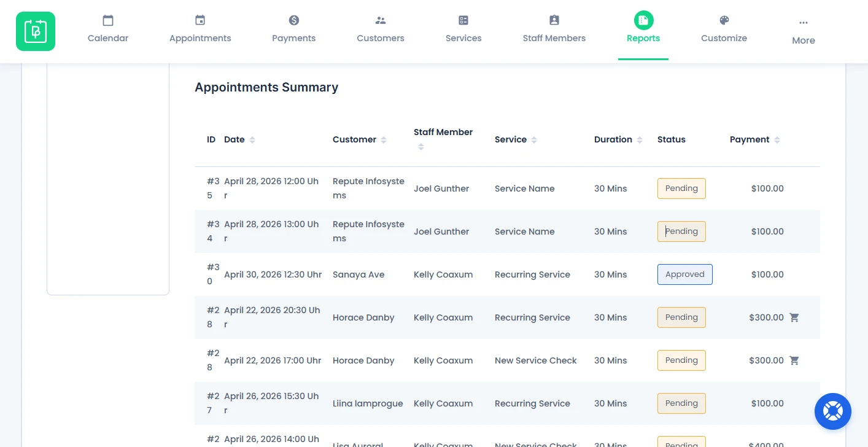The width and height of the screenshot is (868, 447).
Task: Click the Customers people icon
Action: pyautogui.click(x=381, y=20)
